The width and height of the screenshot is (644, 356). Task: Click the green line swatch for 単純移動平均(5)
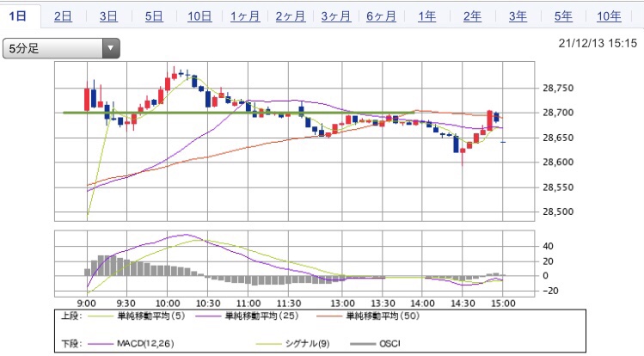click(99, 316)
